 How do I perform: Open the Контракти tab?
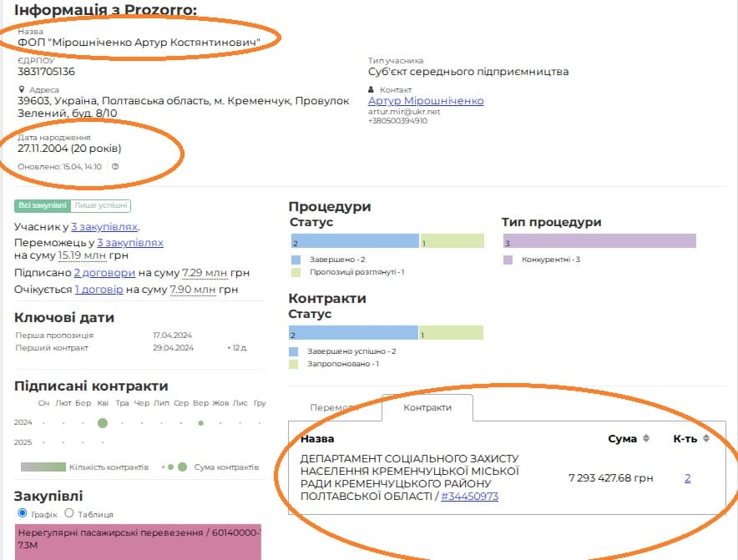click(427, 407)
